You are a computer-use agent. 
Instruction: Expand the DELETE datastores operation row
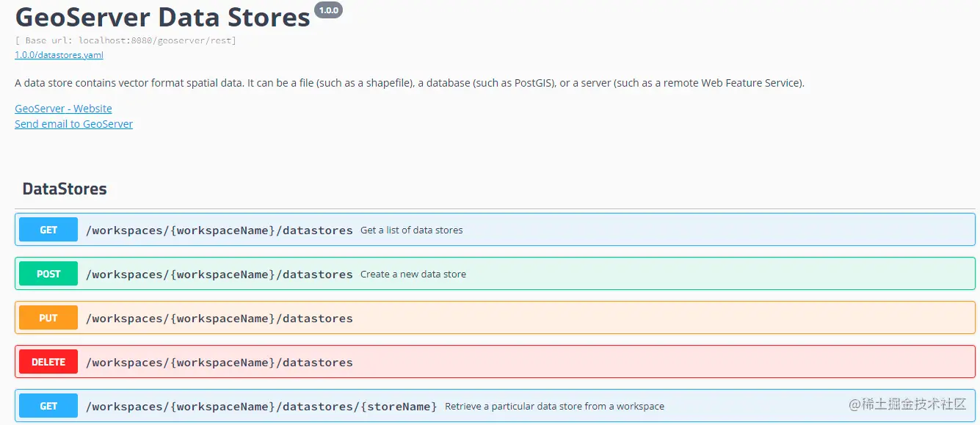tap(495, 362)
